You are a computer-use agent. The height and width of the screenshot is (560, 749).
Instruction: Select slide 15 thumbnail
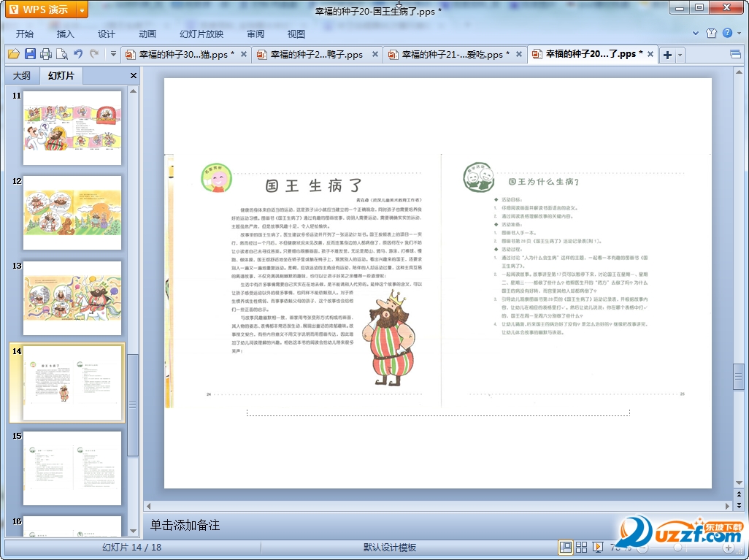72,468
